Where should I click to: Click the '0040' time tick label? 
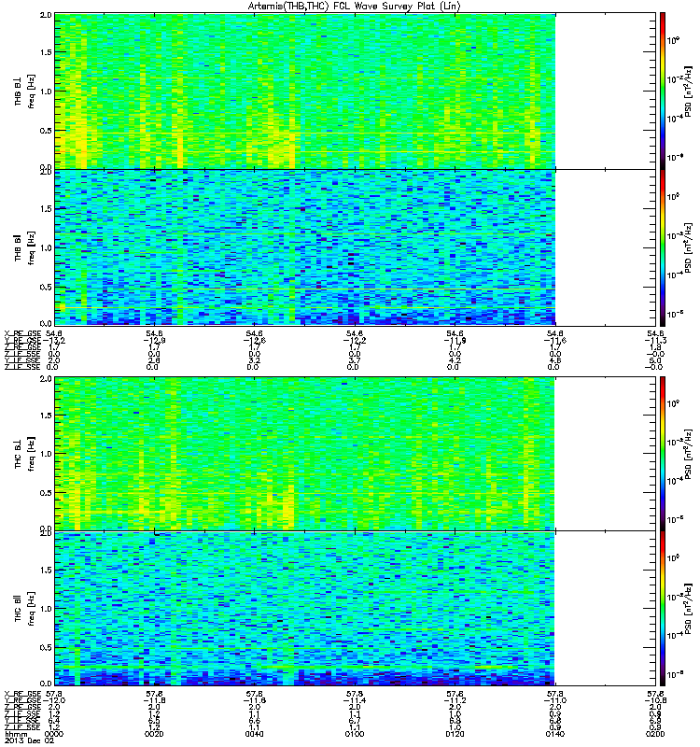(x=254, y=734)
